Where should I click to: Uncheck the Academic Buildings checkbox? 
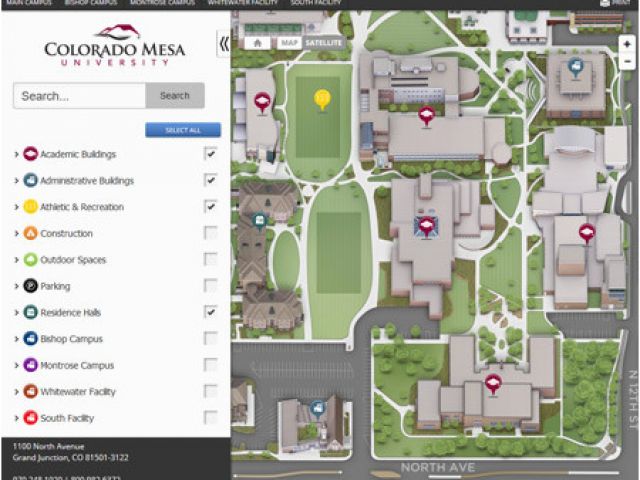[x=210, y=154]
